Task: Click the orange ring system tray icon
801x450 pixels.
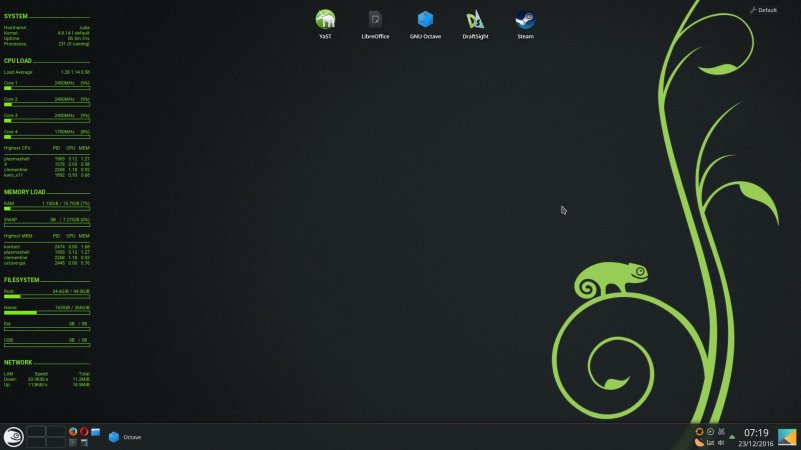Action: pos(699,432)
